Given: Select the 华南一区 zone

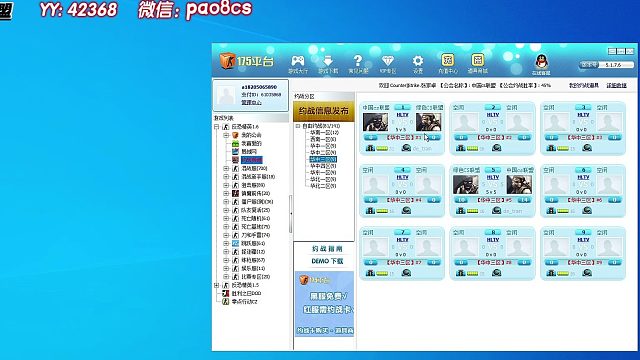Looking at the screenshot, I should [324, 132].
